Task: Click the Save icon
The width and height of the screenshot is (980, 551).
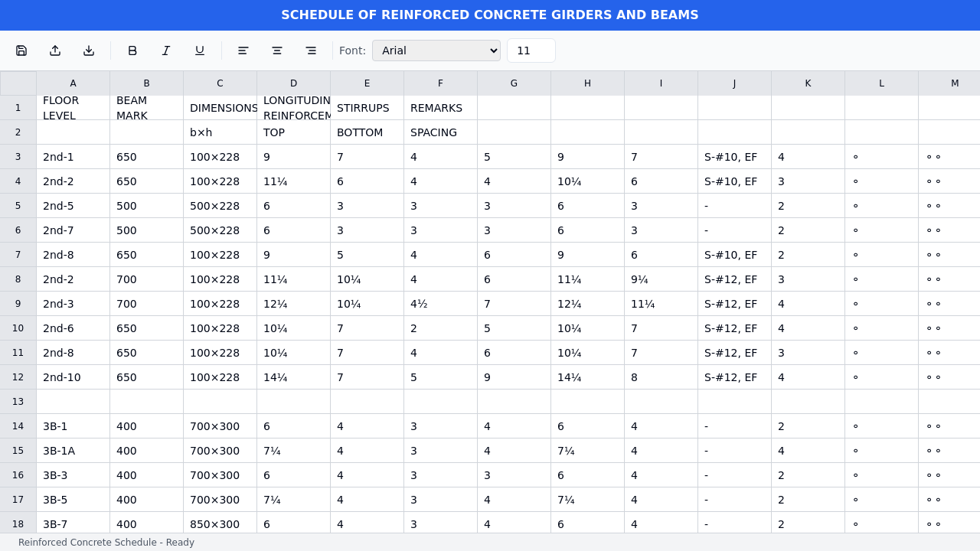Action: 21,51
